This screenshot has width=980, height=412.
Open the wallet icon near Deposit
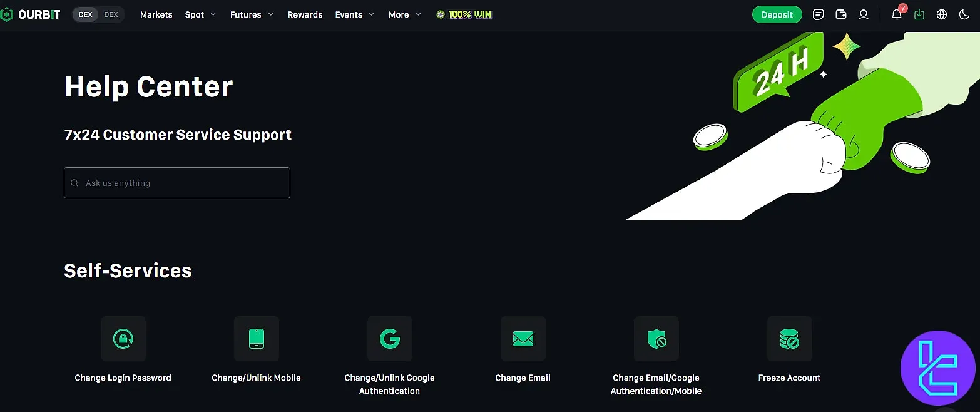(841, 14)
